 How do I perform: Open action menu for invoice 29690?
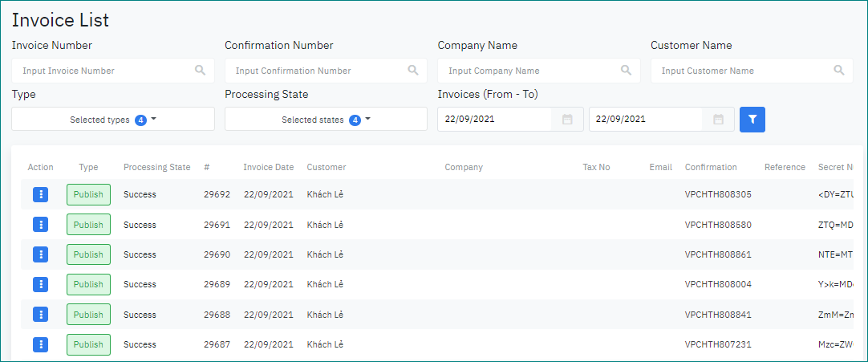tap(41, 254)
